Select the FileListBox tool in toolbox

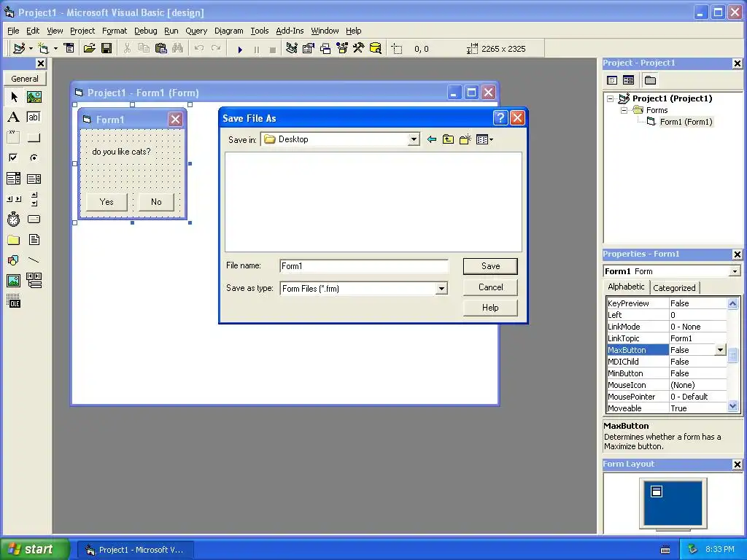pos(34,239)
